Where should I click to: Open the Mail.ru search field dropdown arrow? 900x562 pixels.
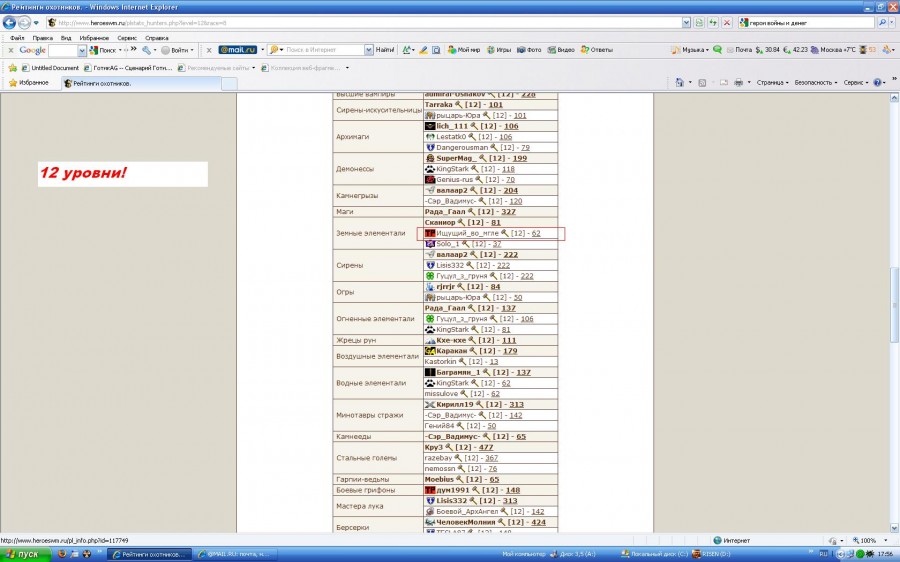click(368, 51)
